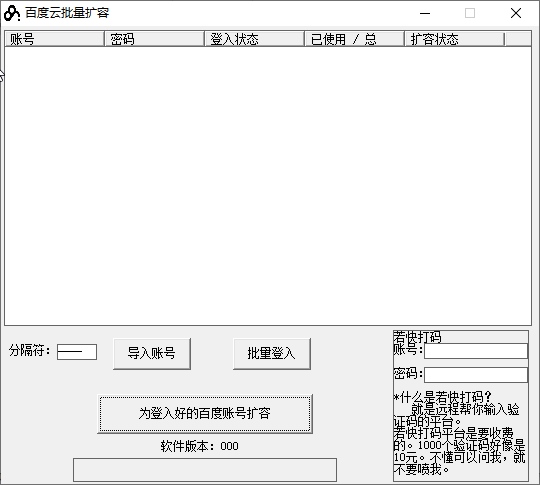Screen dimensions: 540x485
Task: Sort by the 密码 column header
Action: pos(154,39)
